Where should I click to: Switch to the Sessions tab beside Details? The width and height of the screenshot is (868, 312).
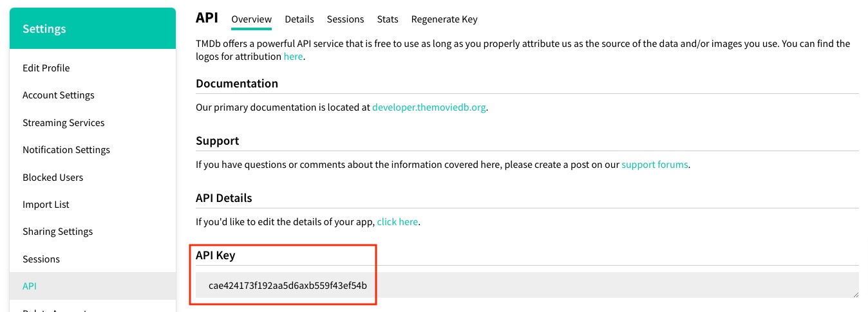coord(345,19)
